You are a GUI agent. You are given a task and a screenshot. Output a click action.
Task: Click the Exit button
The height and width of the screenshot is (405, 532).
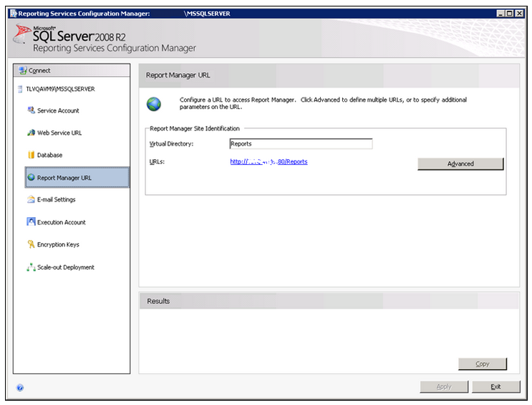495,386
